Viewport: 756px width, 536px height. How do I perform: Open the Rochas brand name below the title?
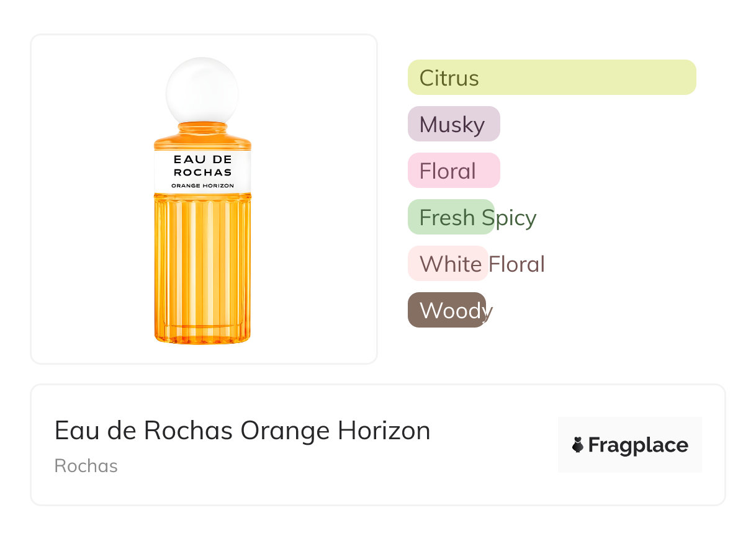(86, 466)
